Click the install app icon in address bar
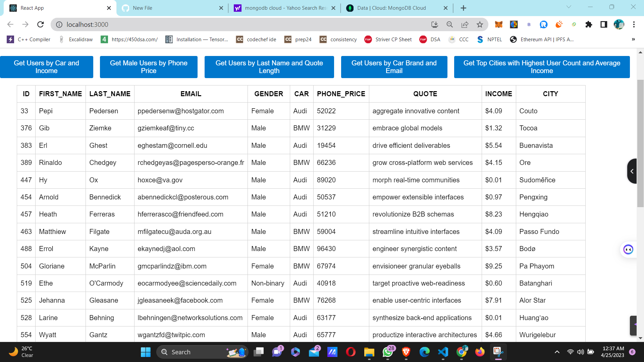The height and width of the screenshot is (362, 644). tap(435, 24)
